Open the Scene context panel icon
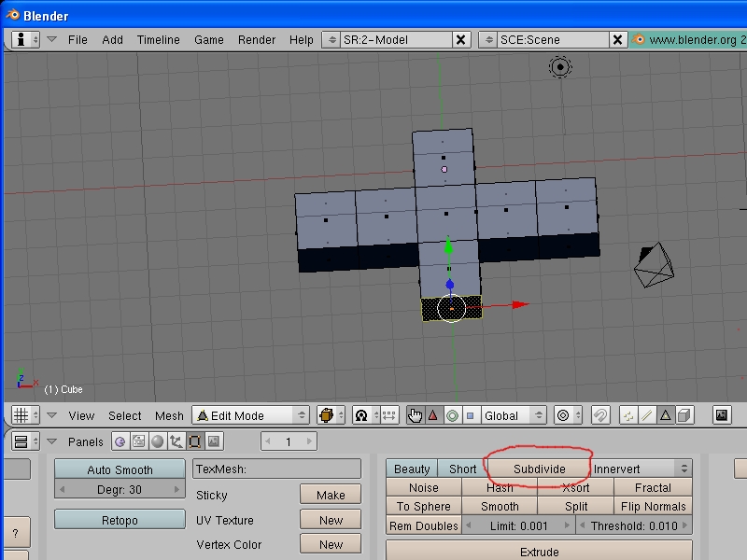The height and width of the screenshot is (560, 747). (x=214, y=441)
